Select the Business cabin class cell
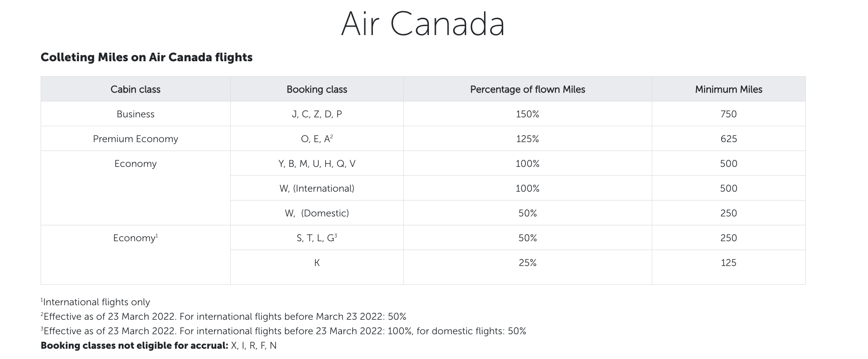The image size is (868, 359). (135, 114)
